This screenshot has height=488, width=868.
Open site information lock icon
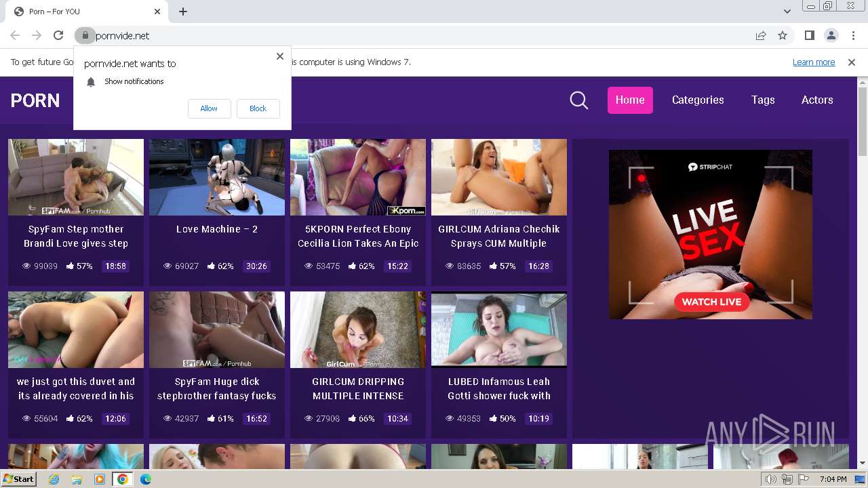(x=85, y=35)
